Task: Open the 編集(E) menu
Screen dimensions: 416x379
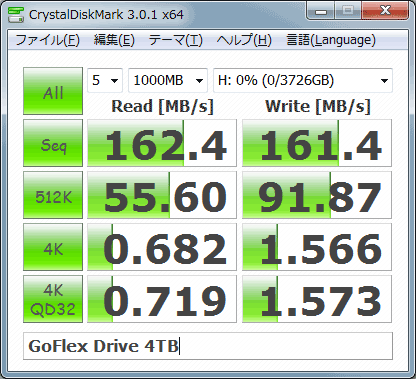Action: tap(114, 40)
